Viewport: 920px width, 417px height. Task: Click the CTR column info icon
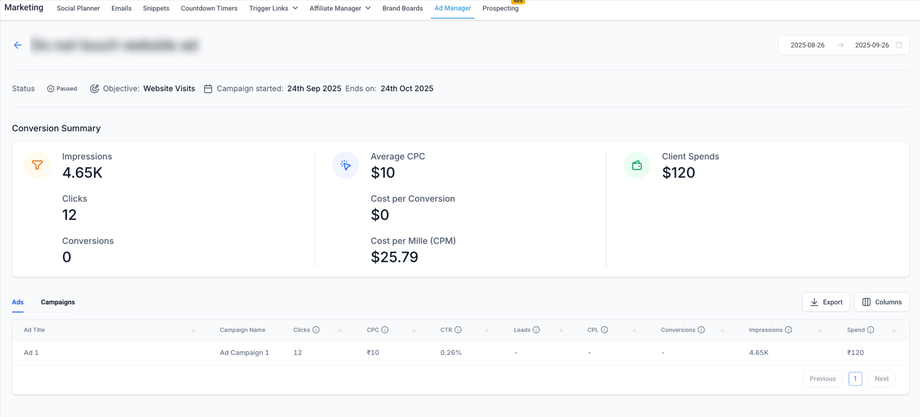(458, 330)
